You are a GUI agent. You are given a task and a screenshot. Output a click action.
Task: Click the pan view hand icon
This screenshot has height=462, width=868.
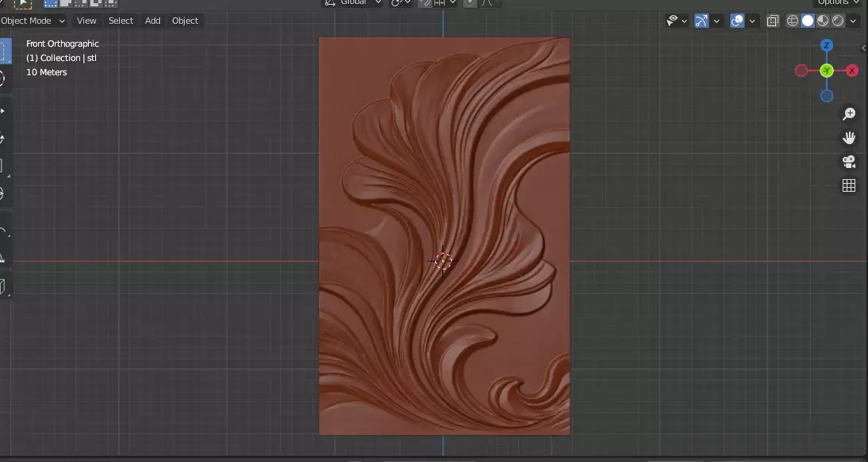[x=849, y=138]
